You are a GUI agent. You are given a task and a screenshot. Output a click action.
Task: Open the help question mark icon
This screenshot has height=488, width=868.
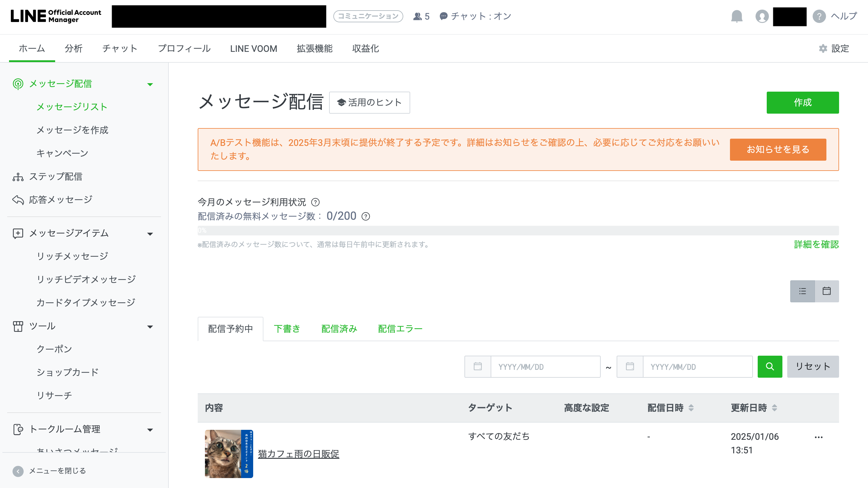pos(819,16)
